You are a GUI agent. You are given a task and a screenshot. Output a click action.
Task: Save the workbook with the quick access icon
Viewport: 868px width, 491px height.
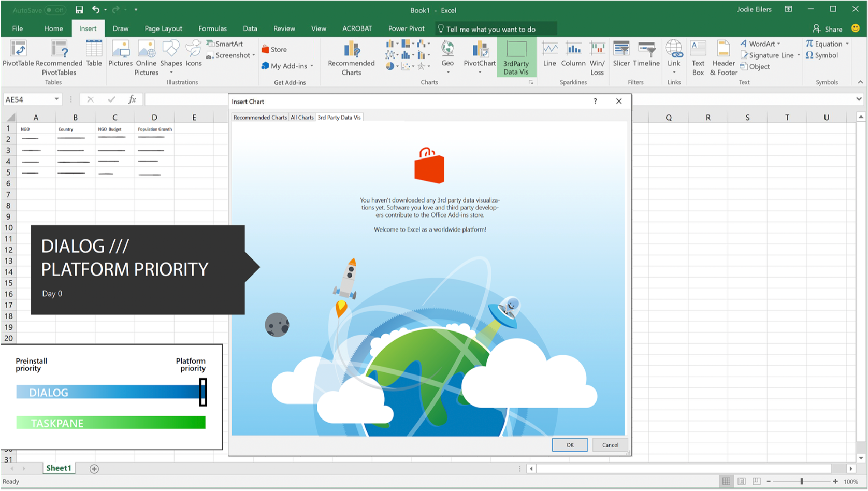[x=79, y=10]
